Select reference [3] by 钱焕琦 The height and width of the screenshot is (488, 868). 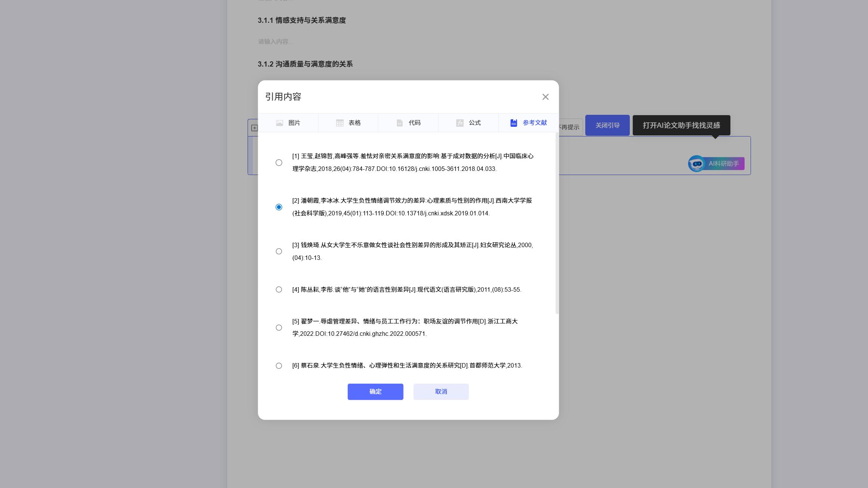pyautogui.click(x=279, y=251)
